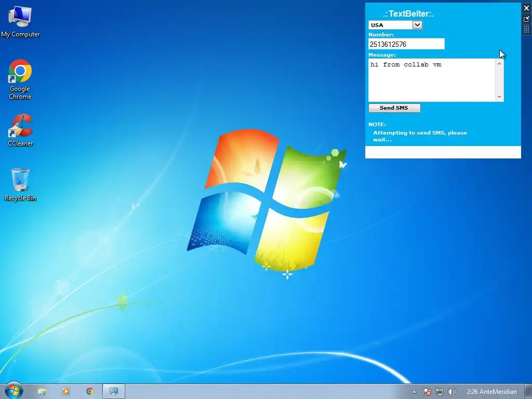The width and height of the screenshot is (532, 399).
Task: Show hidden system tray icons
Action: point(414,392)
